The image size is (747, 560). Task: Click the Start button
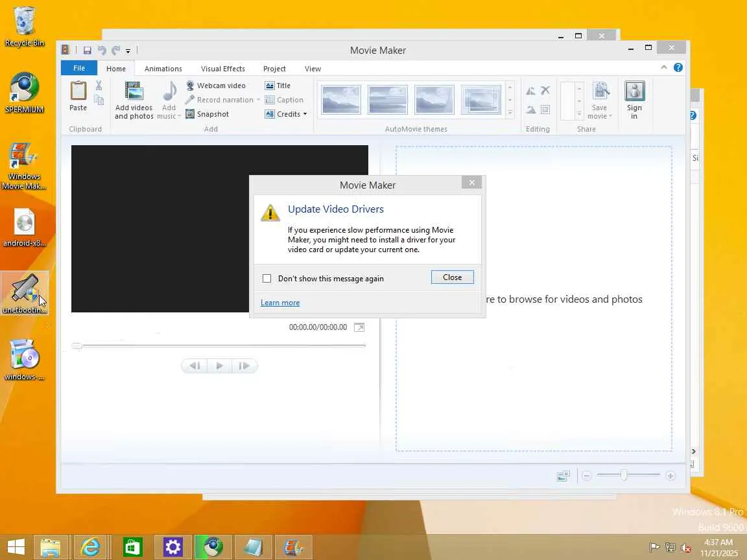(x=16, y=546)
